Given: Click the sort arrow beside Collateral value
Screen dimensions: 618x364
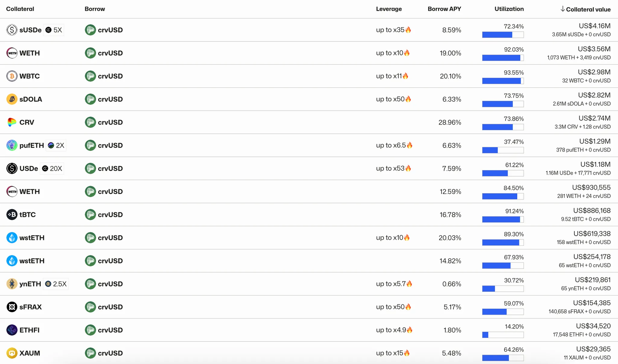Looking at the screenshot, I should tap(563, 9).
